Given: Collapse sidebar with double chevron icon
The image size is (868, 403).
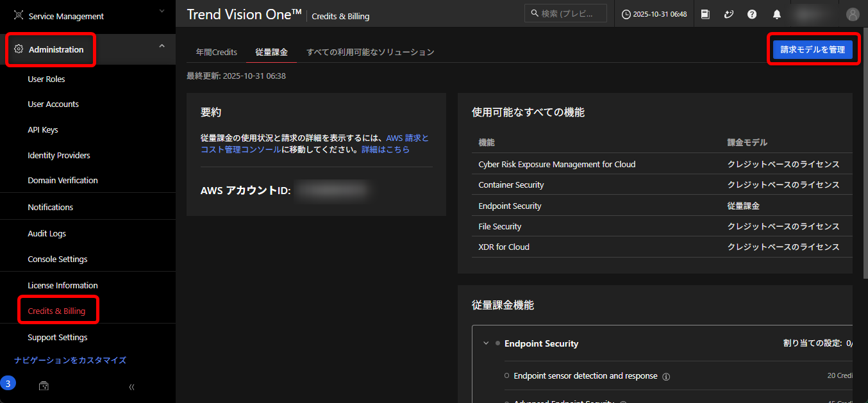Looking at the screenshot, I should (131, 387).
